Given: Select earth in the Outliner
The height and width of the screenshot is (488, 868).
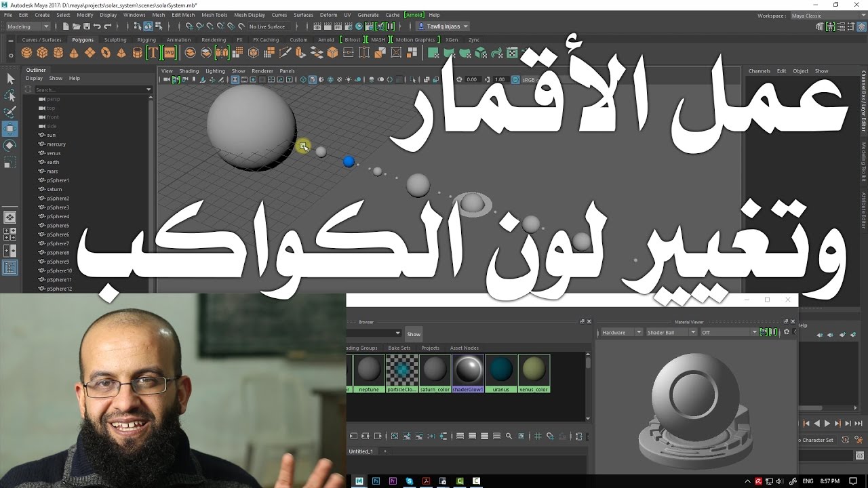Looking at the screenshot, I should click(53, 162).
